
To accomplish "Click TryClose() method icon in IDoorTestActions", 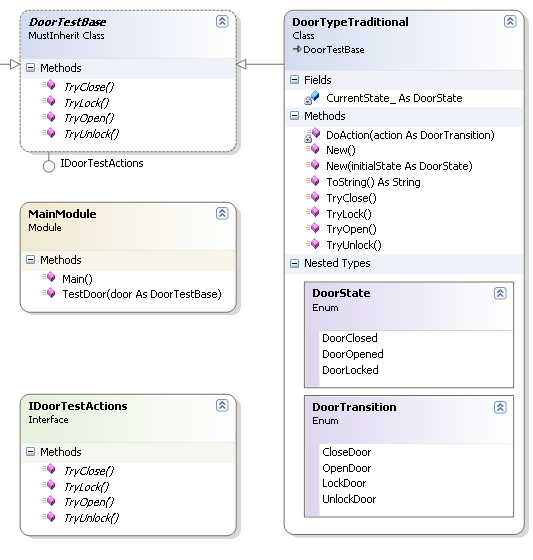I will (x=49, y=469).
